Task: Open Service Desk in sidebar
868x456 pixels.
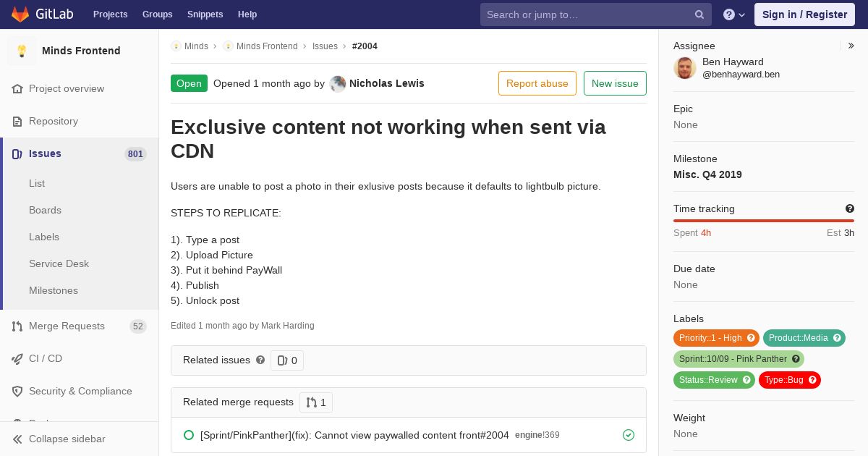Action: click(59, 263)
